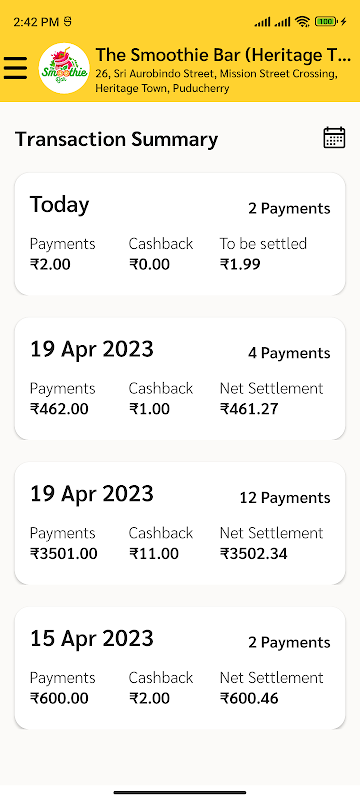This screenshot has width=360, height=800.
Task: Select the ₹3501.00 Payments amount
Action: tap(64, 554)
